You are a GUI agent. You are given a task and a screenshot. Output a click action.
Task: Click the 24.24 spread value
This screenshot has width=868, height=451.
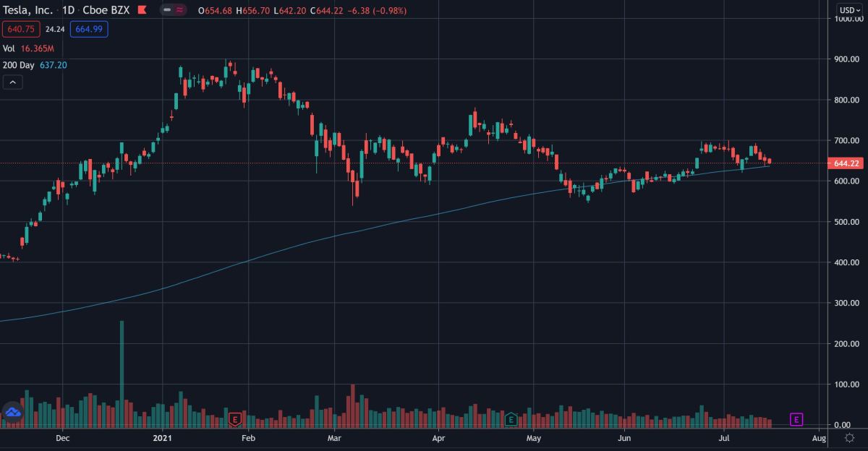55,29
